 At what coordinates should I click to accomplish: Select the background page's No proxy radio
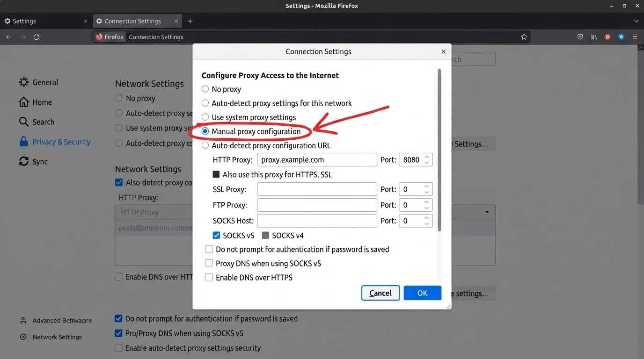click(x=119, y=98)
